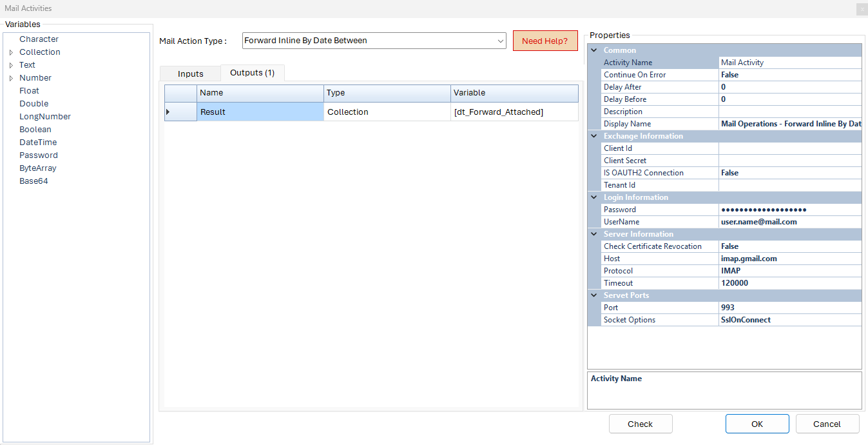Switch to the Inputs tab

click(x=190, y=74)
